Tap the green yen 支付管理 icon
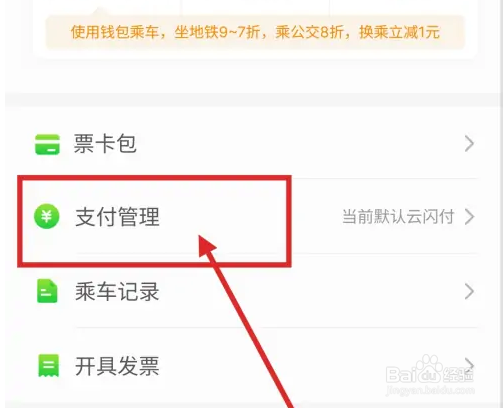503x408 pixels. click(x=47, y=216)
